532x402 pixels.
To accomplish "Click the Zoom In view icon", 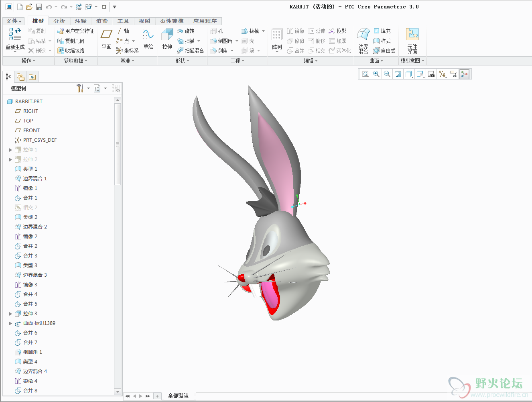I will (x=376, y=74).
